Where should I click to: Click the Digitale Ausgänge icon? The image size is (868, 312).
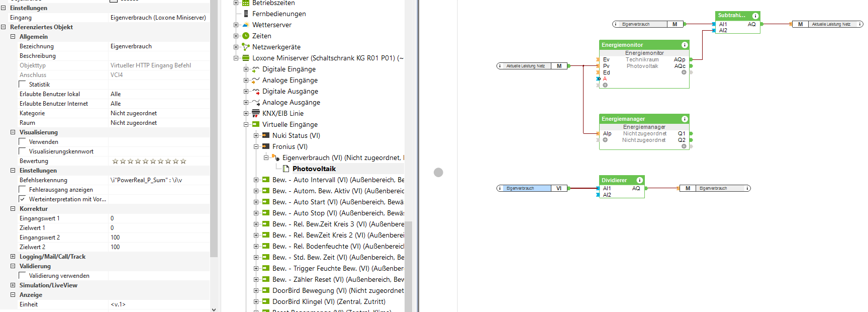tap(256, 91)
